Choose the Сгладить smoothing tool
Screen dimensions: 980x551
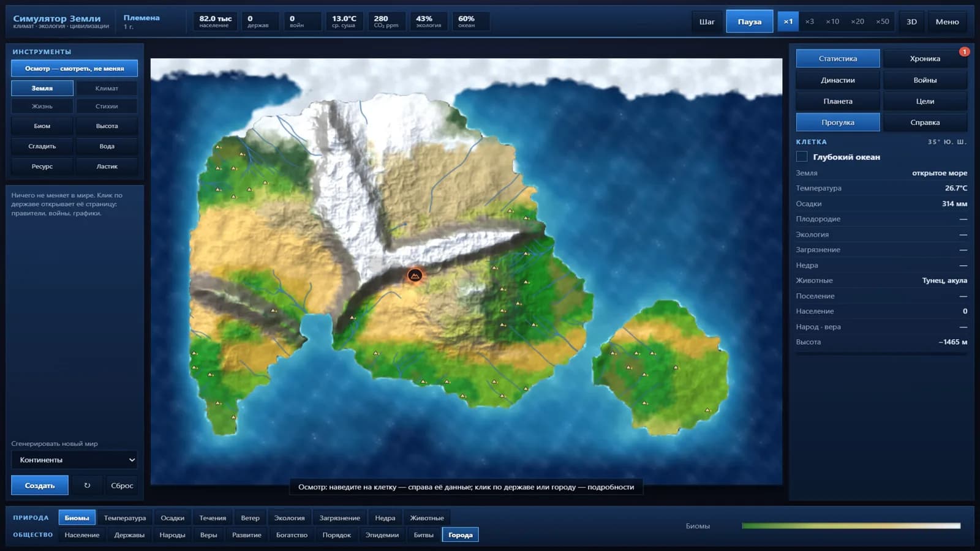point(42,146)
